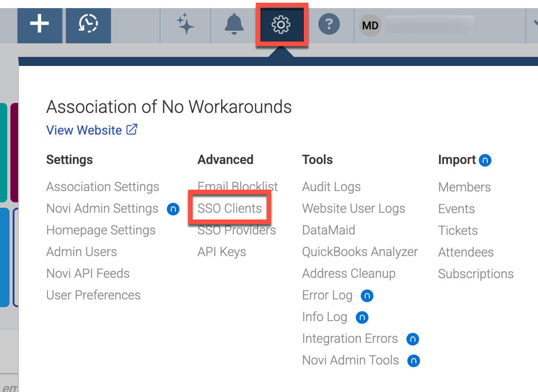Open Association Settings
The height and width of the screenshot is (392, 538).
[103, 187]
